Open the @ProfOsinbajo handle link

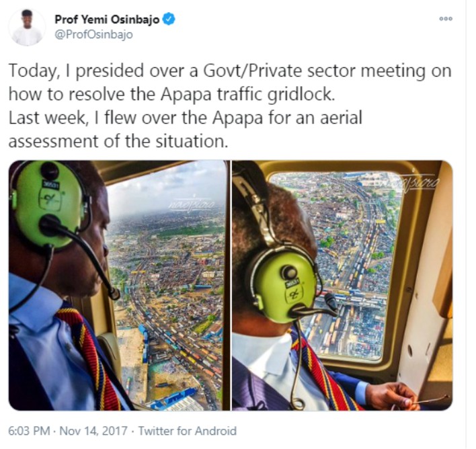(x=93, y=34)
